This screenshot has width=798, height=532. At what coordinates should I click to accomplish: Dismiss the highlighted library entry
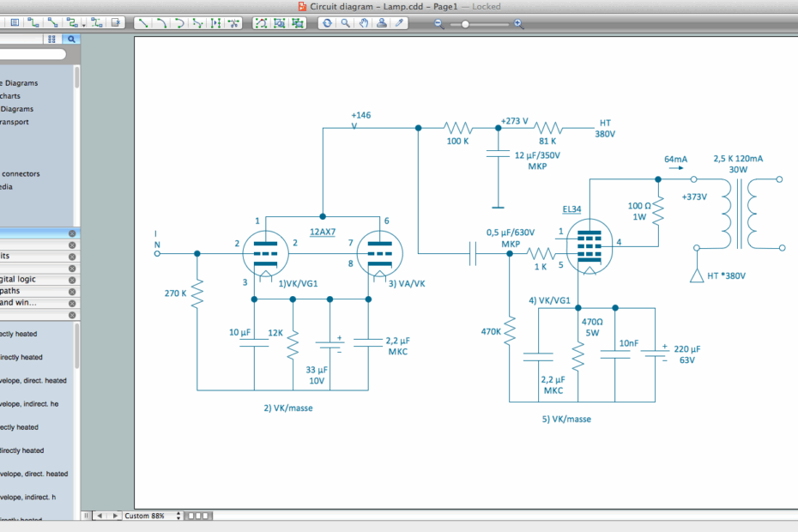[72, 233]
